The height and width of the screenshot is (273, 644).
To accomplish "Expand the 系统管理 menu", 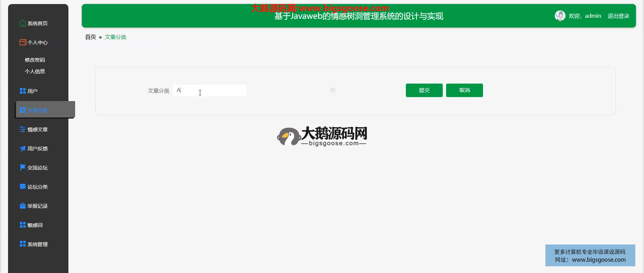I will pyautogui.click(x=37, y=244).
